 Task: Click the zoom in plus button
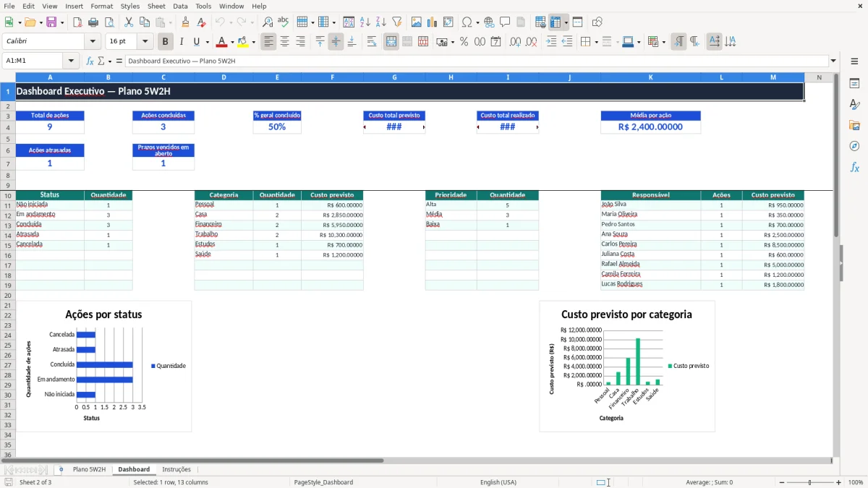point(839,482)
